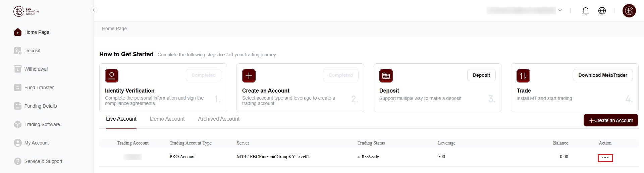The width and height of the screenshot is (644, 173).
Task: Click the EBC Financial Group logo
Action: 26,11
